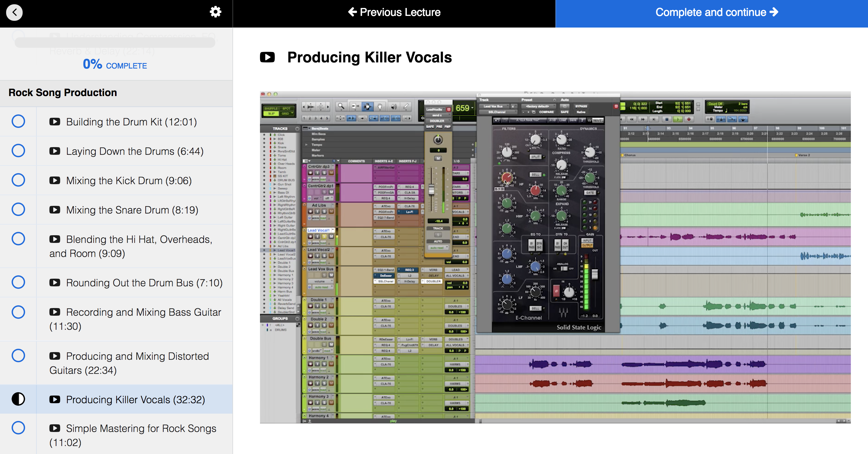Toggle SLIP edit mode
868x454 pixels.
tap(271, 113)
